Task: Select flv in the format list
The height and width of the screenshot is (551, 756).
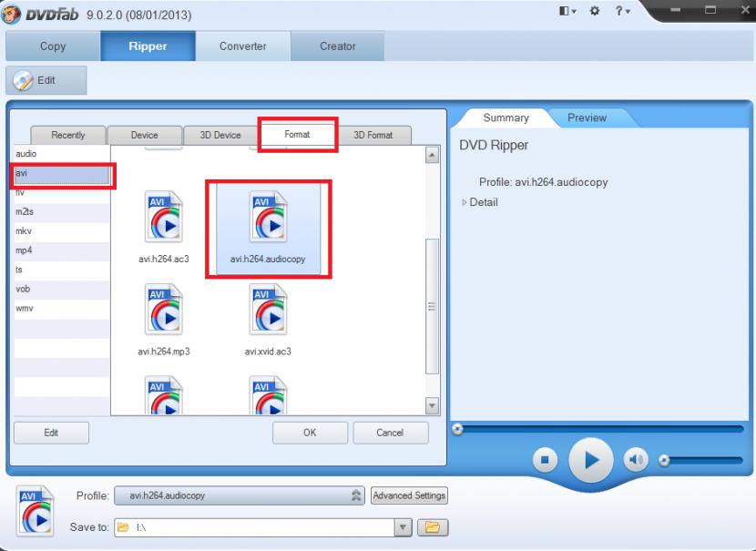Action: 62,193
